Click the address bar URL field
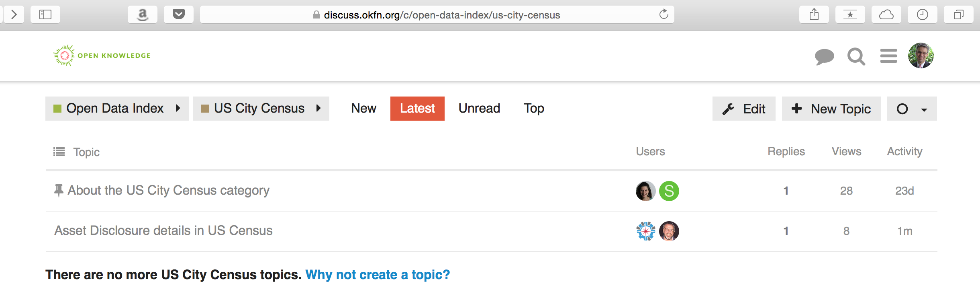Screen dimensions: 980x296 pos(442,15)
